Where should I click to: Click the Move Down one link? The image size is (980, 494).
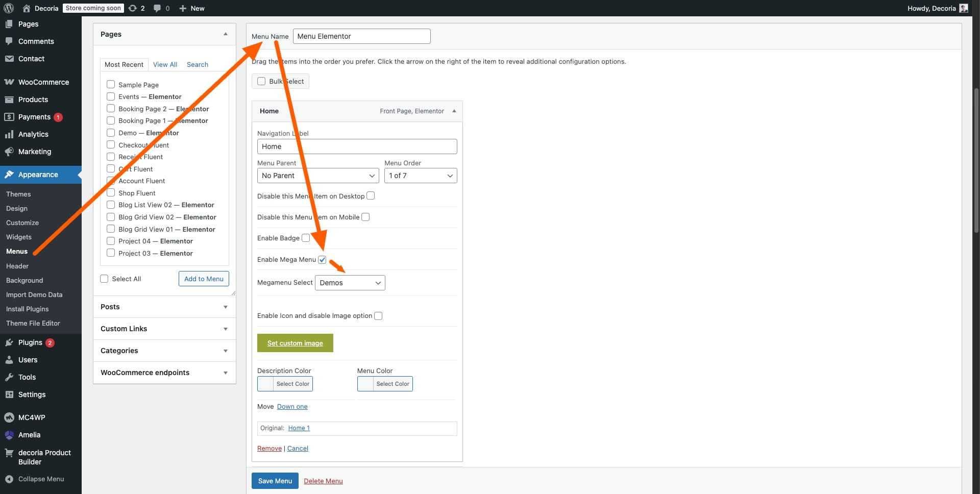[292, 407]
